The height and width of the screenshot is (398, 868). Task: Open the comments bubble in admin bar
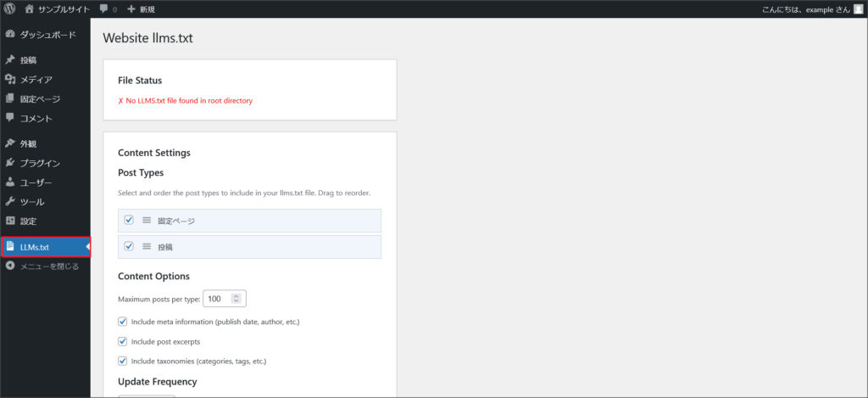[108, 9]
